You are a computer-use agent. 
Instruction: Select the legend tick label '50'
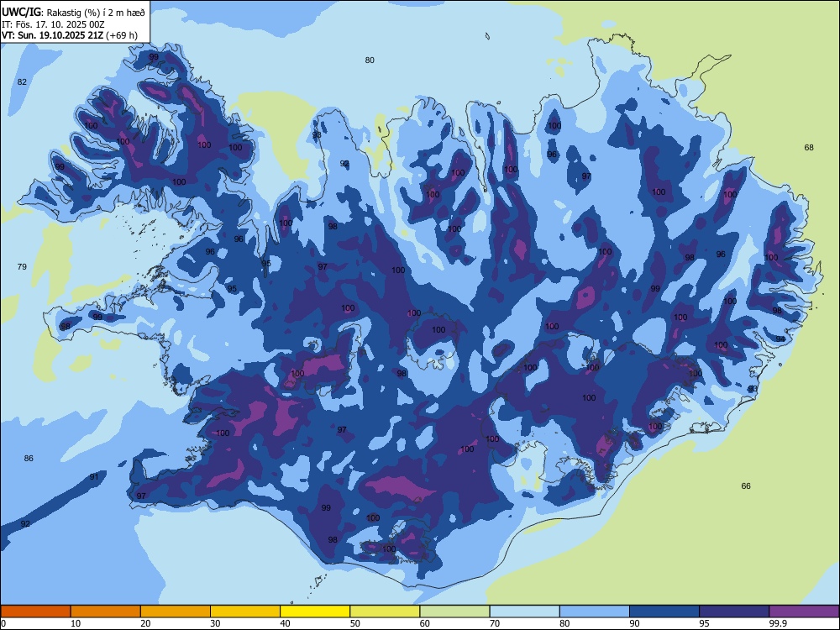point(355,623)
